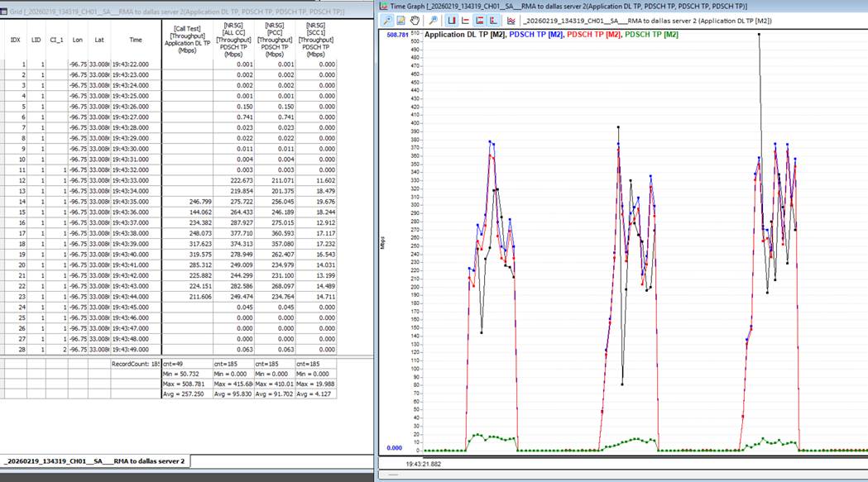Select the hand pan tool

click(415, 20)
